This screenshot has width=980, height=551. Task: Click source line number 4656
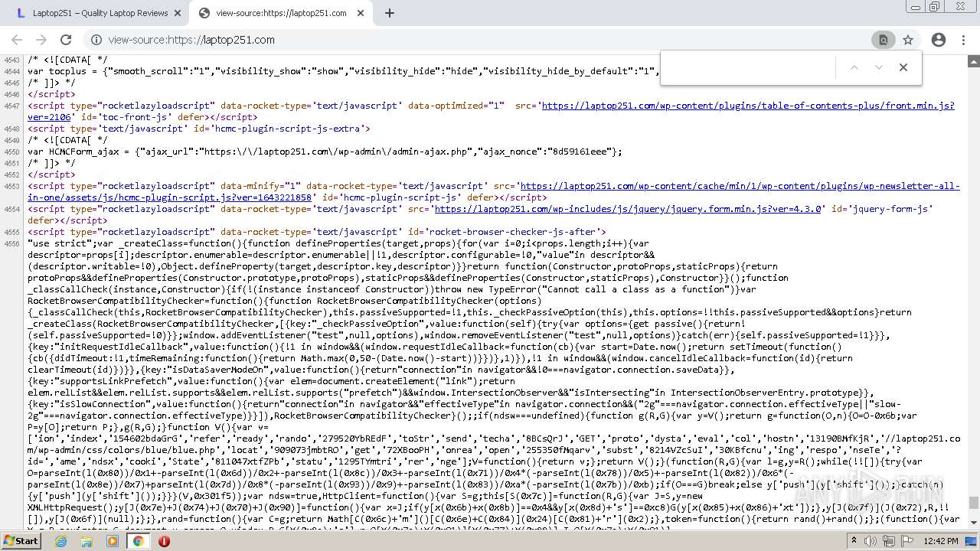point(11,243)
